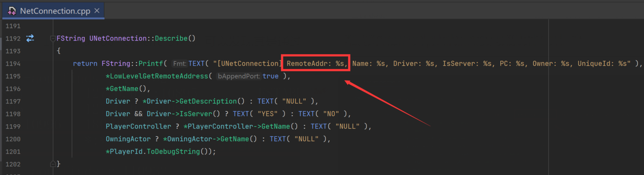The image size is (644, 175).
Task: Click the "NO" string literal
Action: [x=331, y=114]
